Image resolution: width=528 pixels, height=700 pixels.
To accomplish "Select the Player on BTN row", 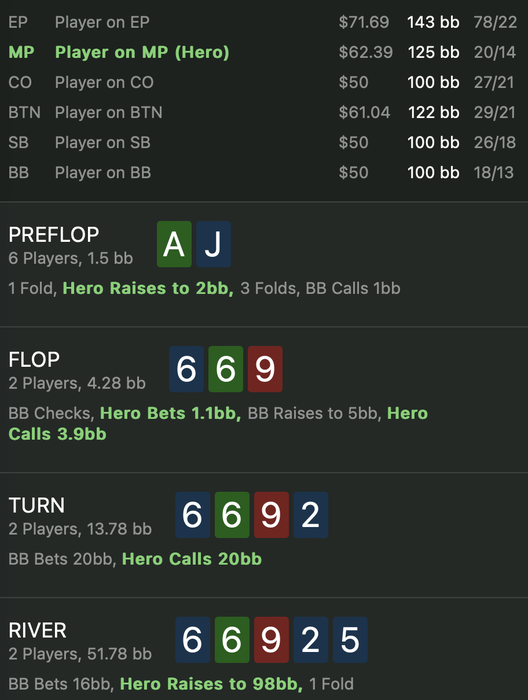I will [x=263, y=112].
